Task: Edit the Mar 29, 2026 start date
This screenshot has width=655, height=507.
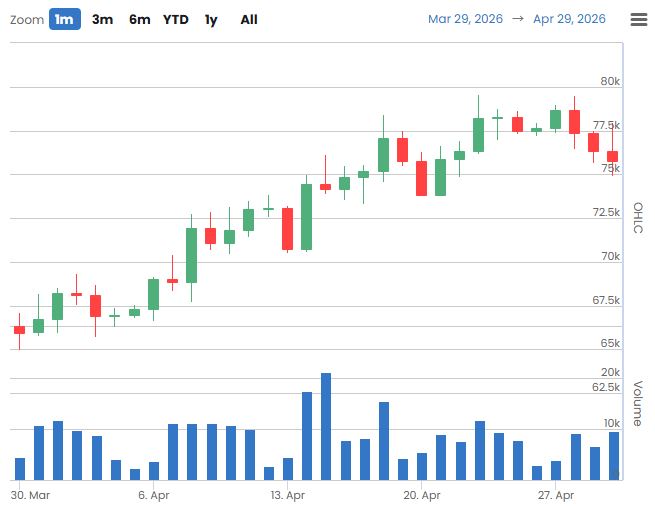Action: pyautogui.click(x=465, y=19)
